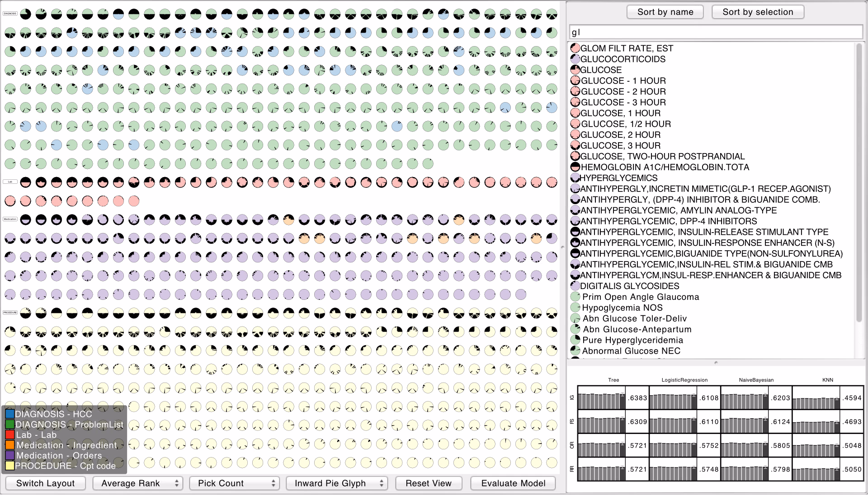Click the Switch Layout button
Image resolution: width=868 pixels, height=495 pixels.
45,483
